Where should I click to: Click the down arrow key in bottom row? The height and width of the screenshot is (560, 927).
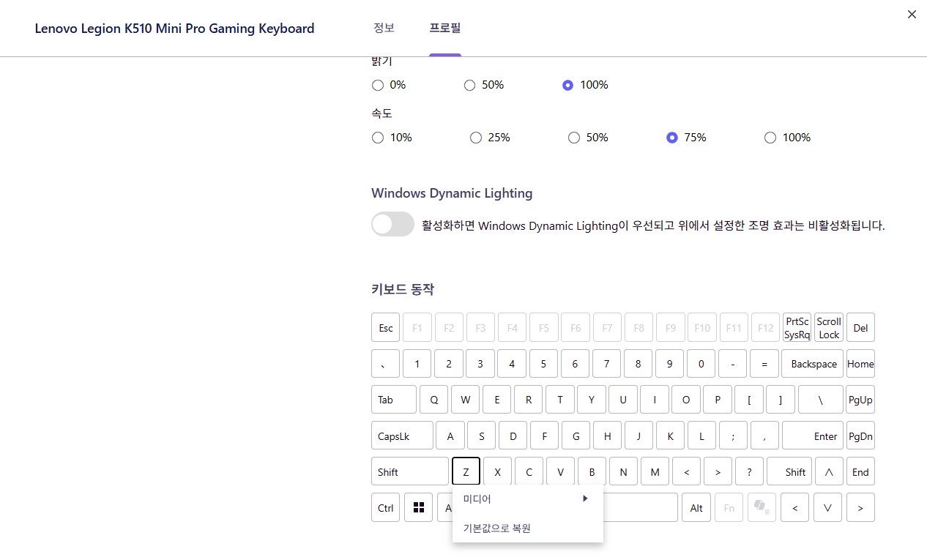(827, 507)
